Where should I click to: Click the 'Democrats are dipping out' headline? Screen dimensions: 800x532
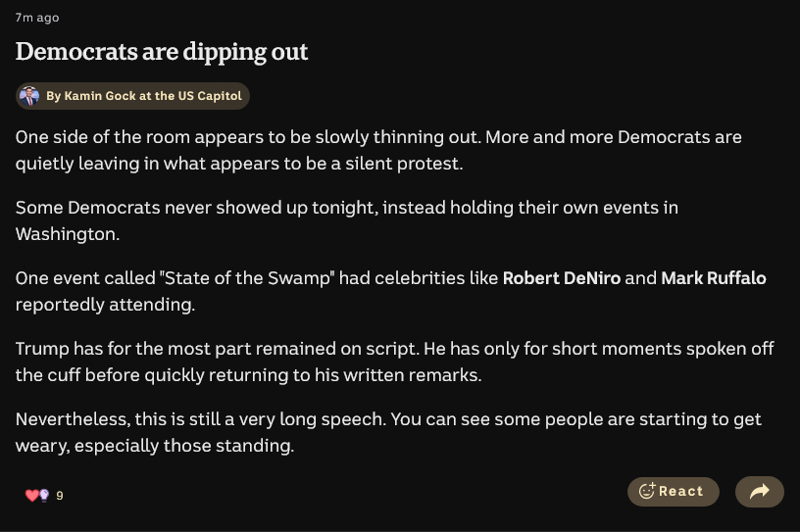[162, 52]
